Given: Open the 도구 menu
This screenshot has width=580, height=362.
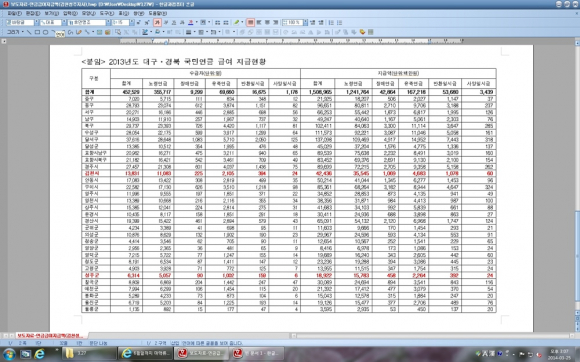Looking at the screenshot, I should tap(106, 13).
